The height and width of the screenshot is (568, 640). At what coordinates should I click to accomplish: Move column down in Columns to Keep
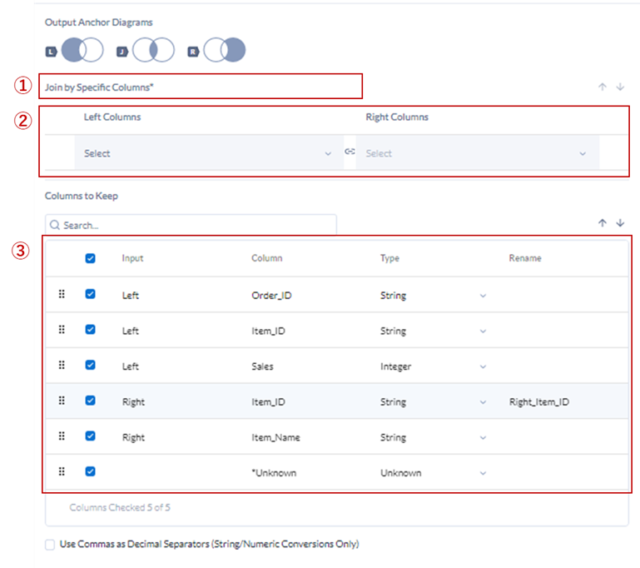[620, 223]
